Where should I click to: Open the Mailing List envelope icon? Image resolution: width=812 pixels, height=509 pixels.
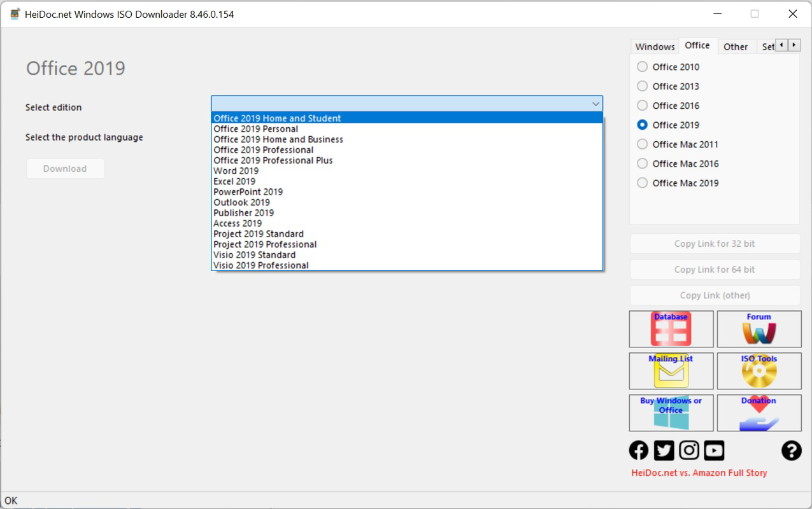671,371
